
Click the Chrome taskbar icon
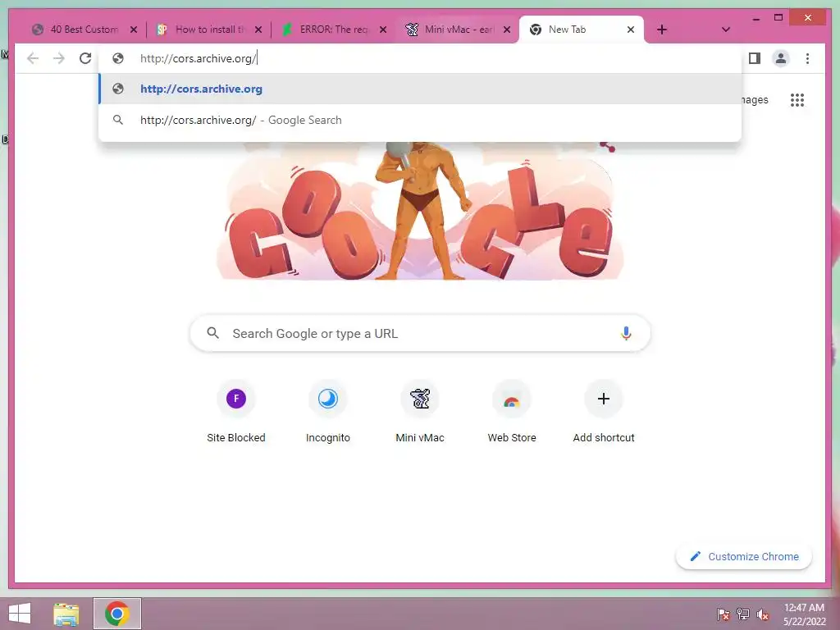[x=117, y=614]
